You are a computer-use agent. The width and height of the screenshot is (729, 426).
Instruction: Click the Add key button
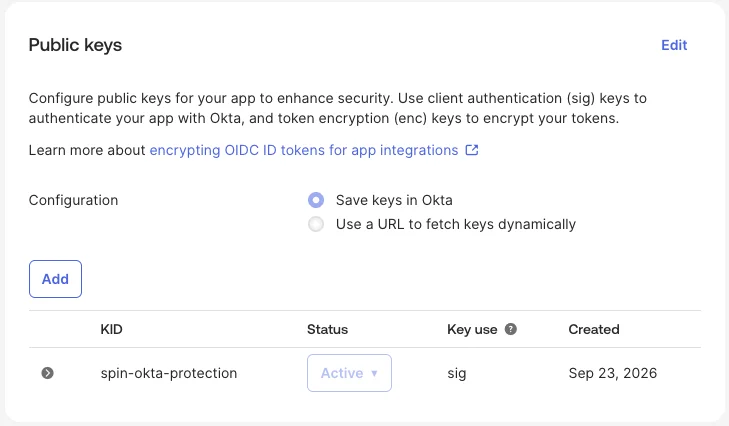click(55, 279)
